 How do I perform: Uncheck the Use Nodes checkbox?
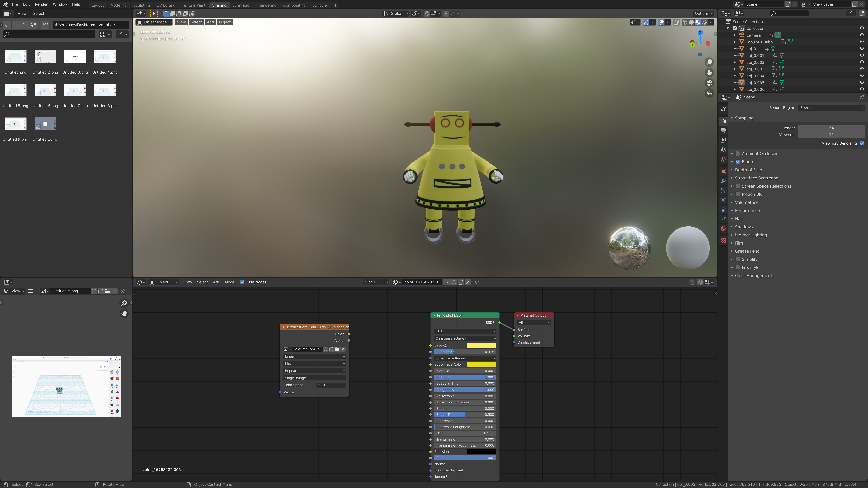point(242,282)
